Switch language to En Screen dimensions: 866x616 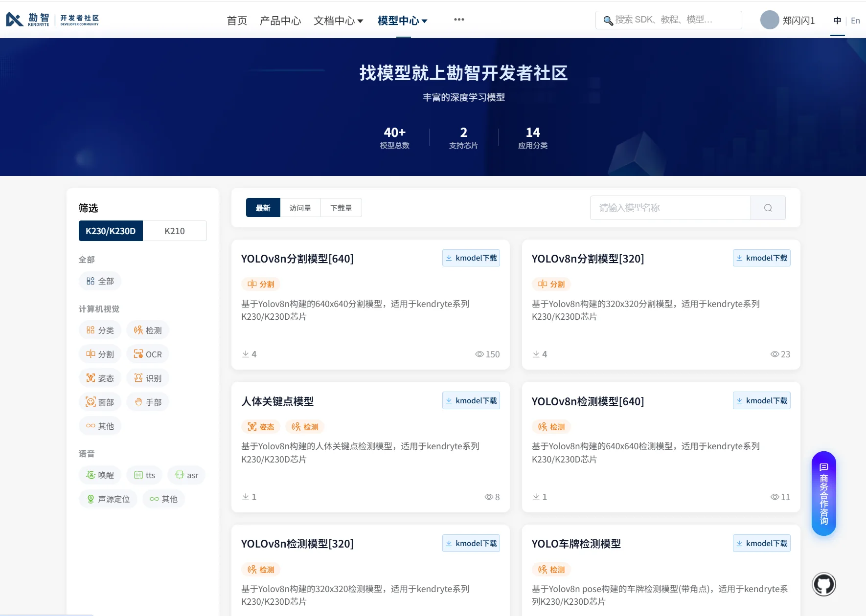[855, 21]
